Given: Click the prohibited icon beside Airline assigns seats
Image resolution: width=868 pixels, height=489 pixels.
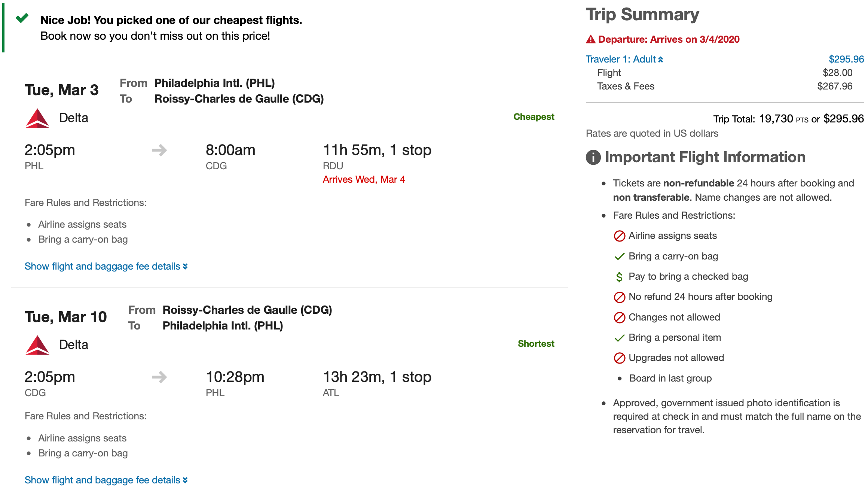Looking at the screenshot, I should [x=620, y=236].
